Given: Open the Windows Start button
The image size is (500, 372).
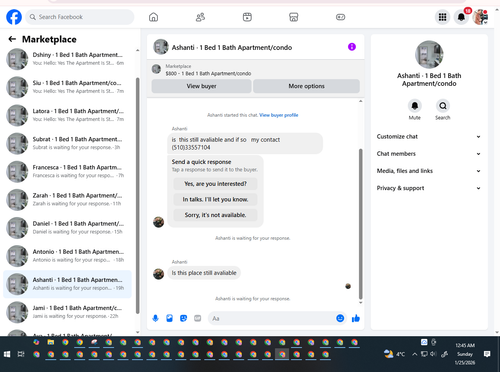Looking at the screenshot, I should click(x=7, y=354).
